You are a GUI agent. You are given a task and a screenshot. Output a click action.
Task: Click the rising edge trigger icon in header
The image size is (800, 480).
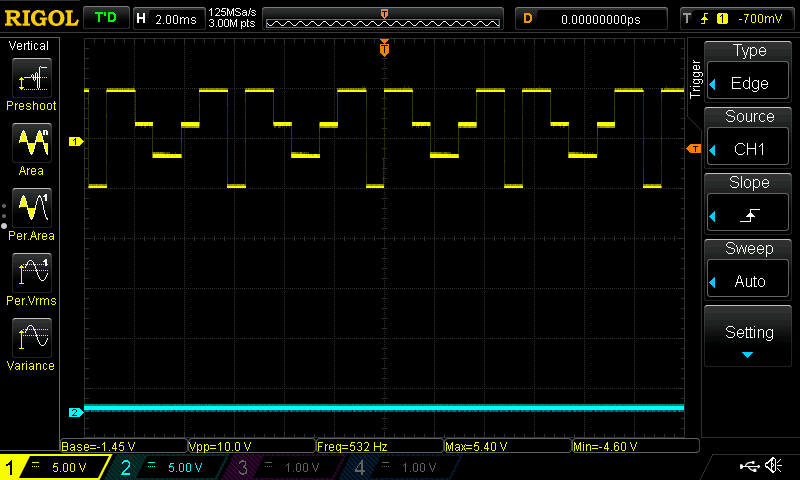point(705,19)
